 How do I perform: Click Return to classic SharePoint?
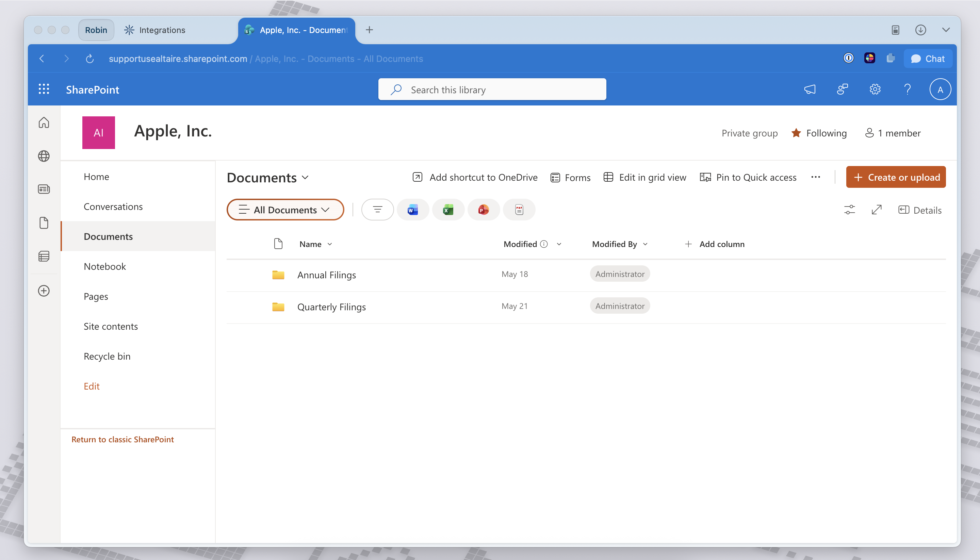[x=122, y=440]
